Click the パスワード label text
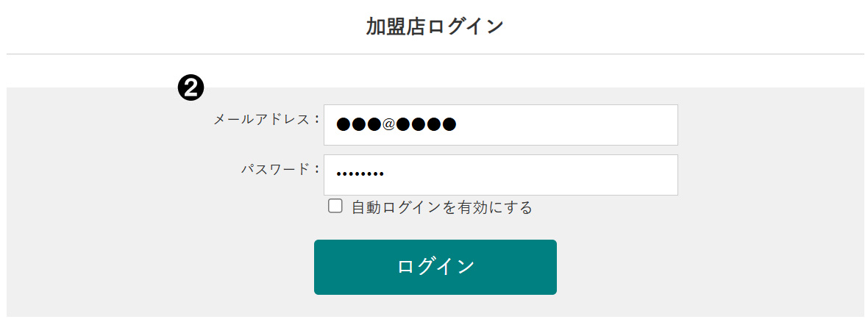This screenshot has height=322, width=868. (x=276, y=169)
